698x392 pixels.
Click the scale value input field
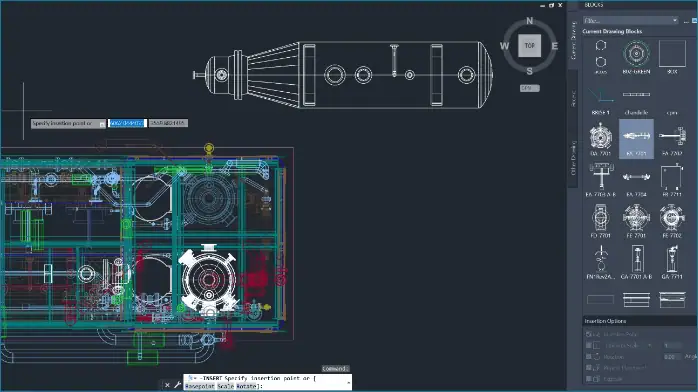(x=672, y=345)
